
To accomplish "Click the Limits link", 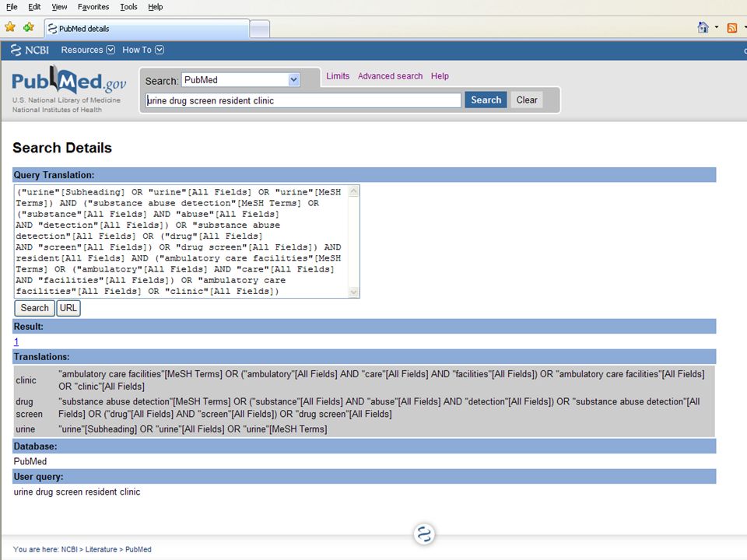I will point(338,76).
